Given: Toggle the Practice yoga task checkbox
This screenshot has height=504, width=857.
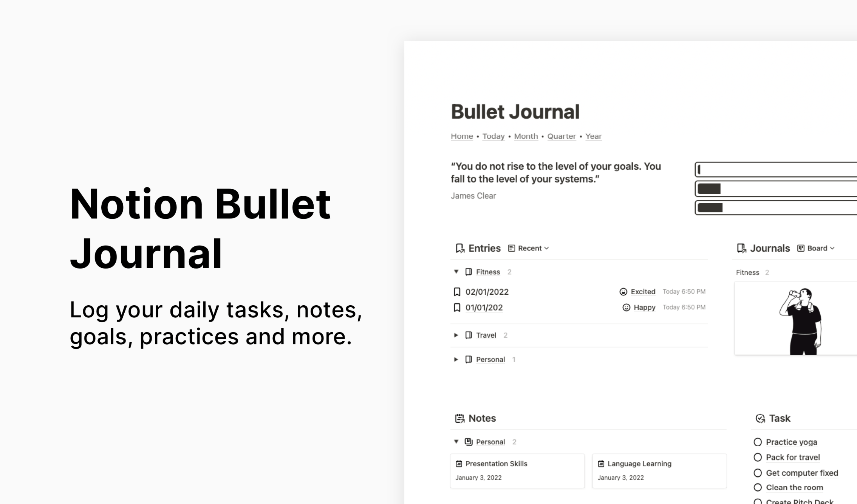Looking at the screenshot, I should pos(757,442).
